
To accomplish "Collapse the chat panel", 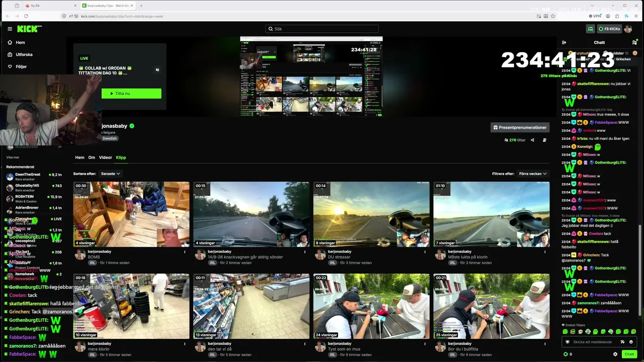I will (x=564, y=42).
